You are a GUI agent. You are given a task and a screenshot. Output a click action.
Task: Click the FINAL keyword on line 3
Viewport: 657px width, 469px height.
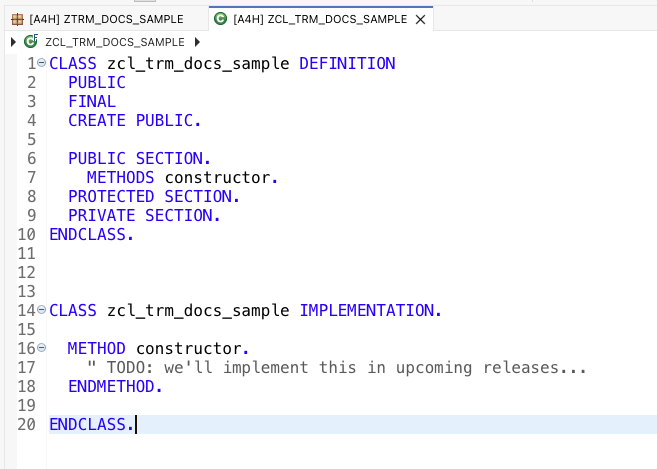[92, 101]
